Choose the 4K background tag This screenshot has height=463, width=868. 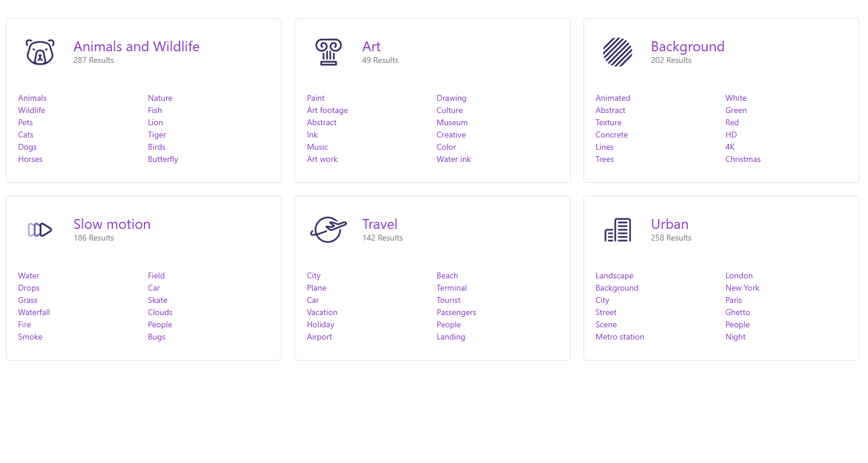coord(730,147)
